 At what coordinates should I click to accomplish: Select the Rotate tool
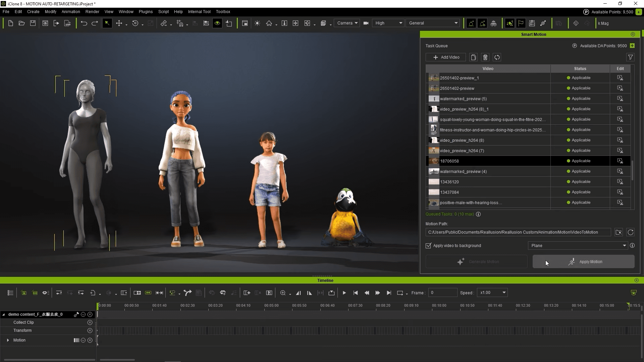[x=135, y=23]
